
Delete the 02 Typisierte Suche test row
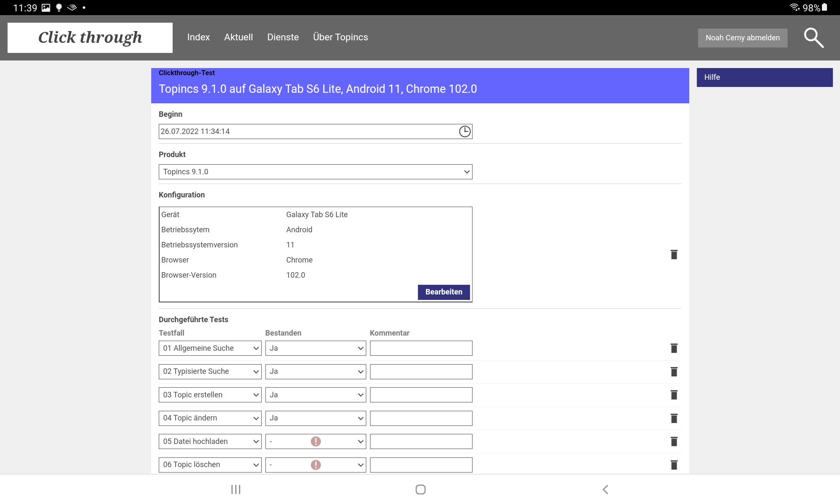click(x=674, y=372)
